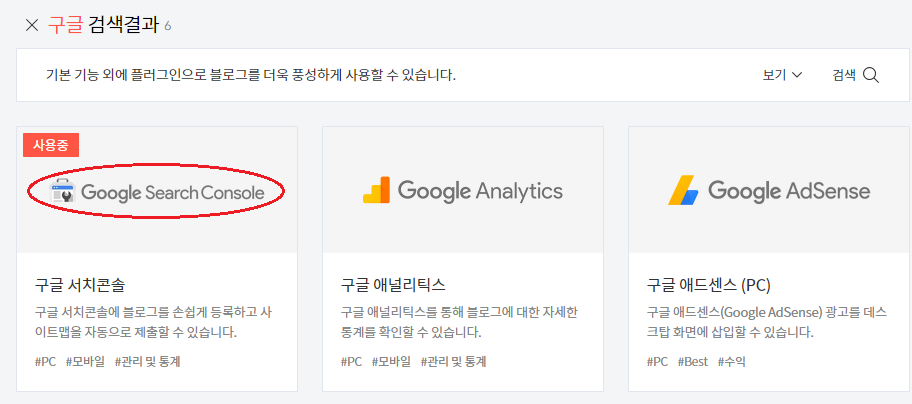
Task: Click the 구글 검색결과 heading
Action: (x=103, y=25)
